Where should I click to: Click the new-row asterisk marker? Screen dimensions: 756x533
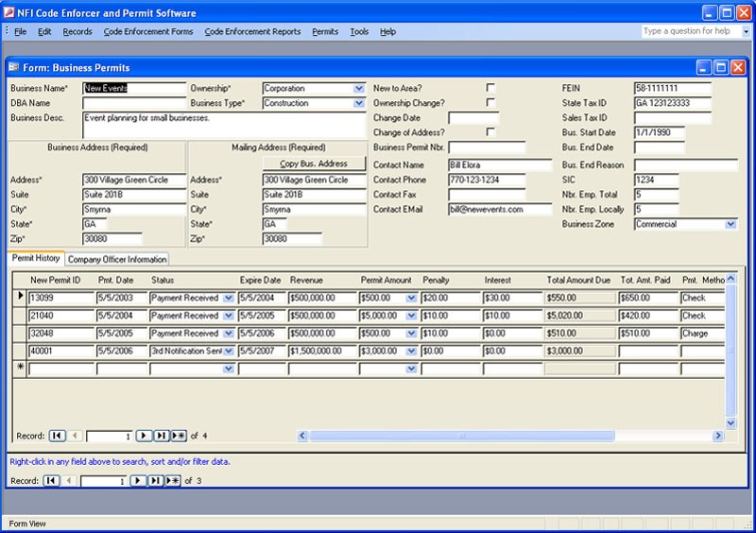(20, 368)
